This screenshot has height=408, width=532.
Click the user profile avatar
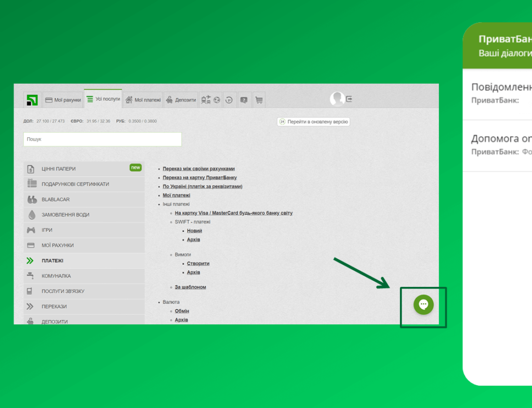point(337,99)
